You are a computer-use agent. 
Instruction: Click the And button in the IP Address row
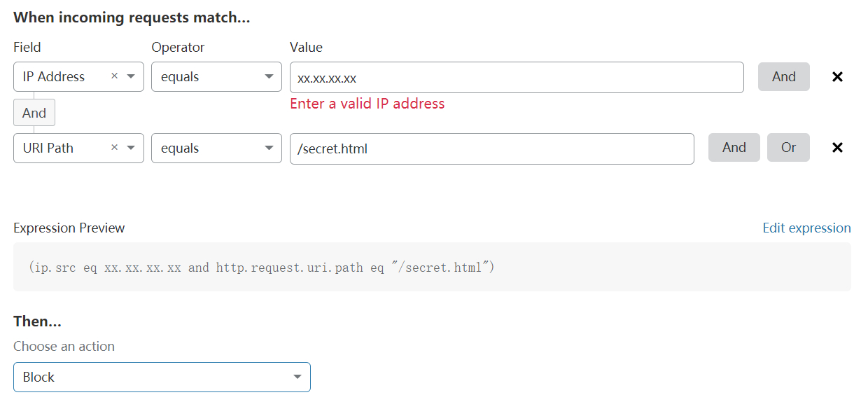coord(783,77)
